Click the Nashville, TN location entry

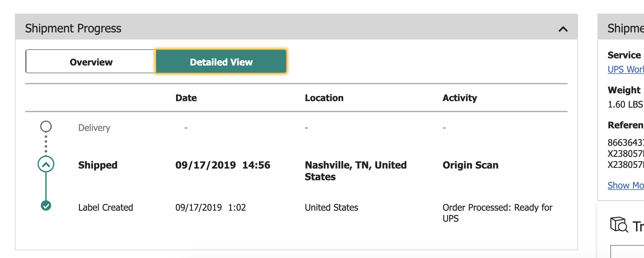[356, 171]
